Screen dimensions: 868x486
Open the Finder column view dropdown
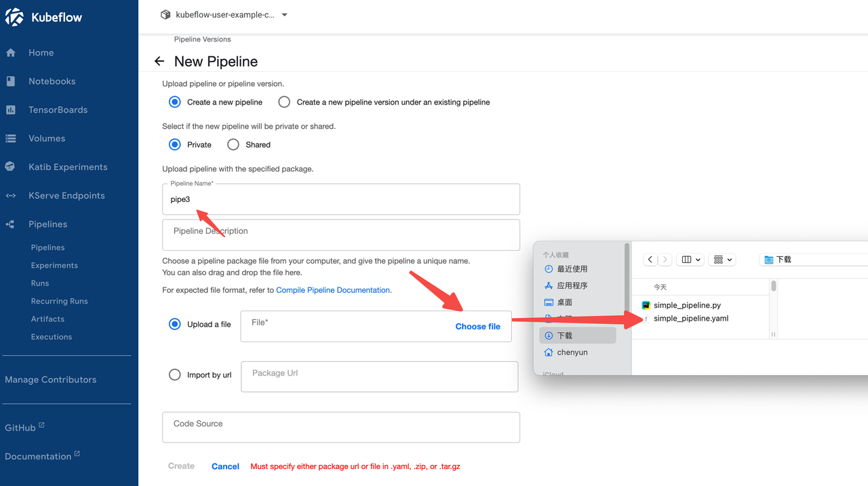pyautogui.click(x=691, y=260)
